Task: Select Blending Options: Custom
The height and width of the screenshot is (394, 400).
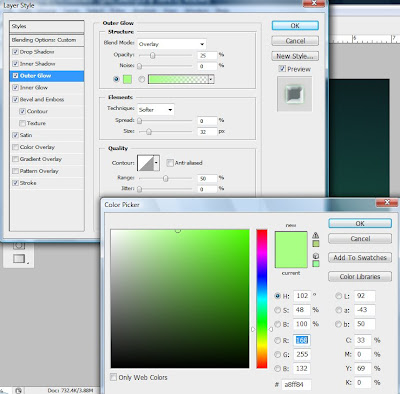Action: (47, 40)
